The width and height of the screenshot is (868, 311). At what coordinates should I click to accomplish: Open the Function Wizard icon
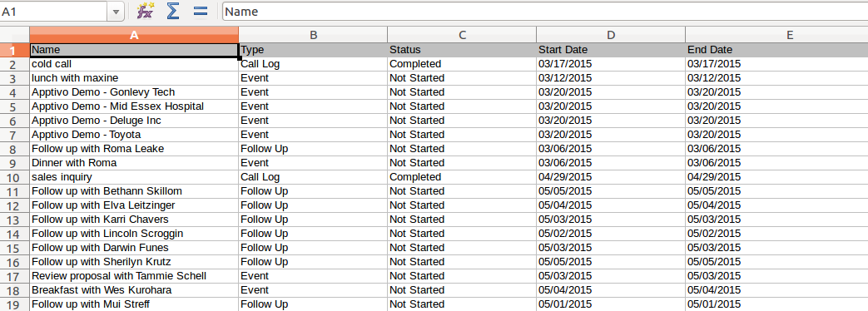[x=145, y=11]
